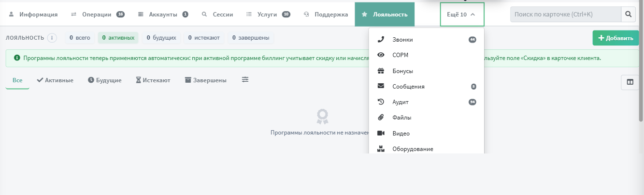The image size is (644, 195).
Task: Click the 5 badge on Сообщения
Action: click(473, 87)
